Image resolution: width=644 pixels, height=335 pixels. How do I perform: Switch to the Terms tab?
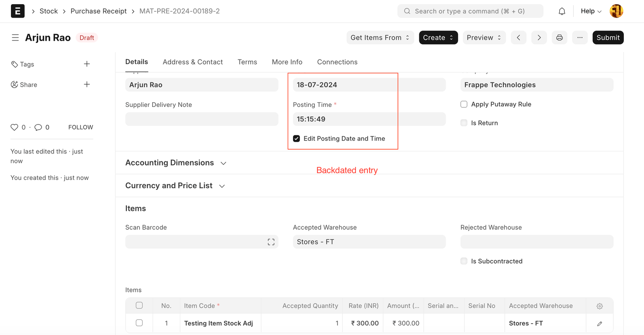247,62
